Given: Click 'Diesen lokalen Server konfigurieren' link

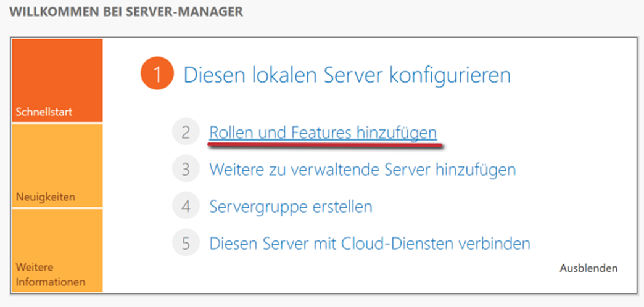Looking at the screenshot, I should [x=347, y=75].
